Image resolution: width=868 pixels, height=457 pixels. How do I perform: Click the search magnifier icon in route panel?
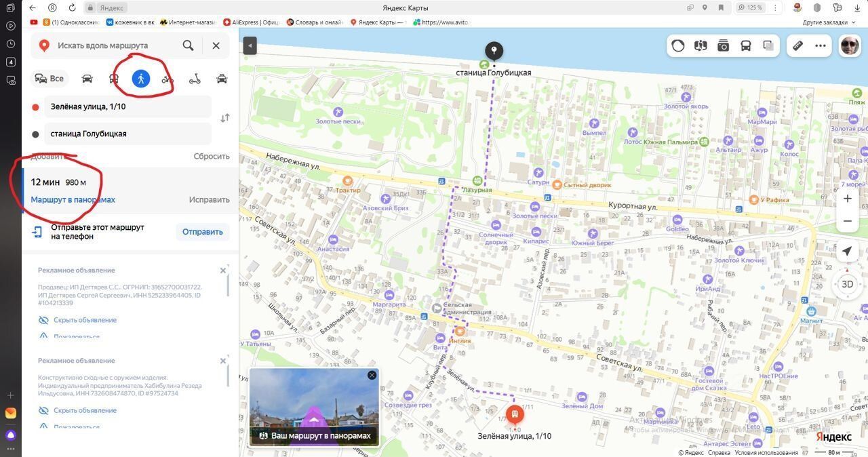(188, 45)
